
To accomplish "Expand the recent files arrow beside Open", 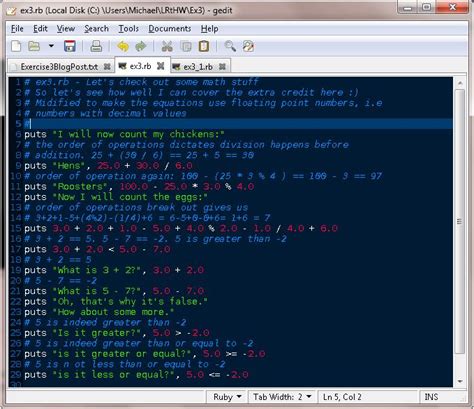I will pos(51,46).
